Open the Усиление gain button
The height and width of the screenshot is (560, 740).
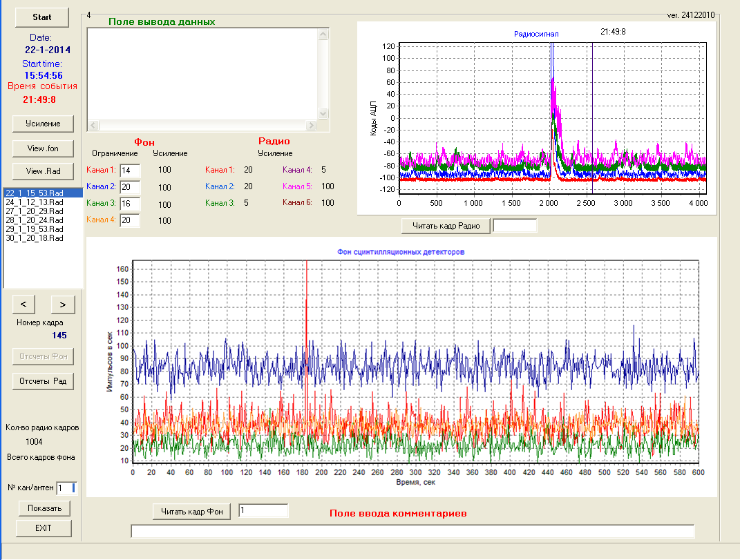pyautogui.click(x=43, y=124)
